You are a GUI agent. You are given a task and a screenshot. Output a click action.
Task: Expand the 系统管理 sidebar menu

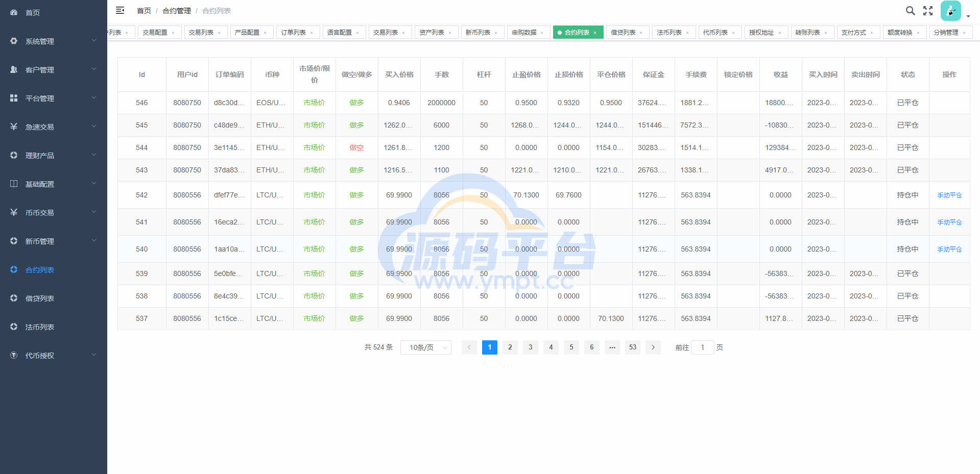point(54,41)
